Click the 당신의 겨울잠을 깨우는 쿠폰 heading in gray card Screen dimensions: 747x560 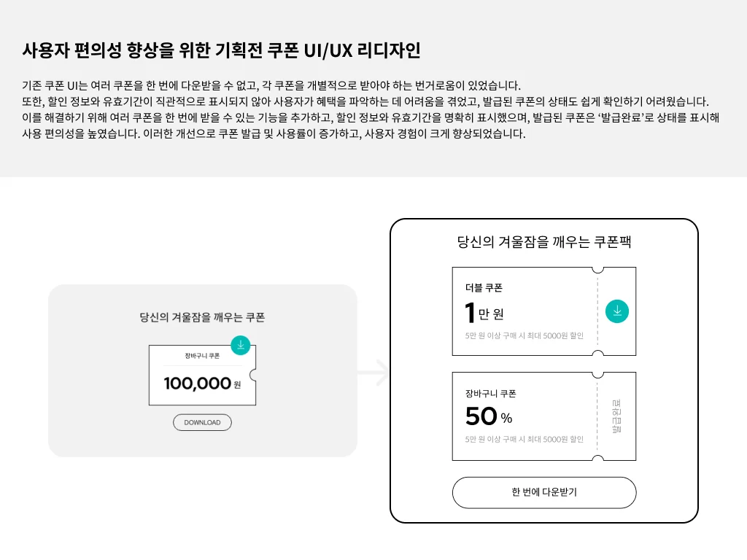[202, 317]
